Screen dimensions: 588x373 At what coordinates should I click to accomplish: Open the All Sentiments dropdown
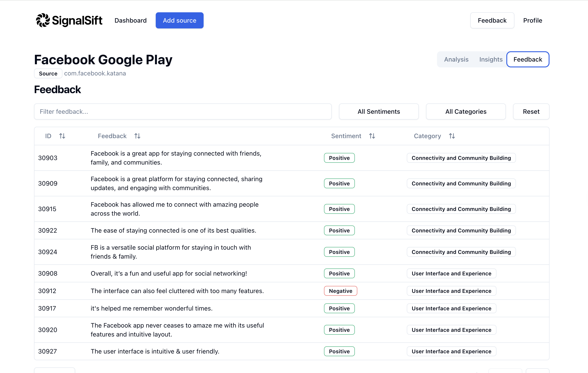click(x=379, y=111)
